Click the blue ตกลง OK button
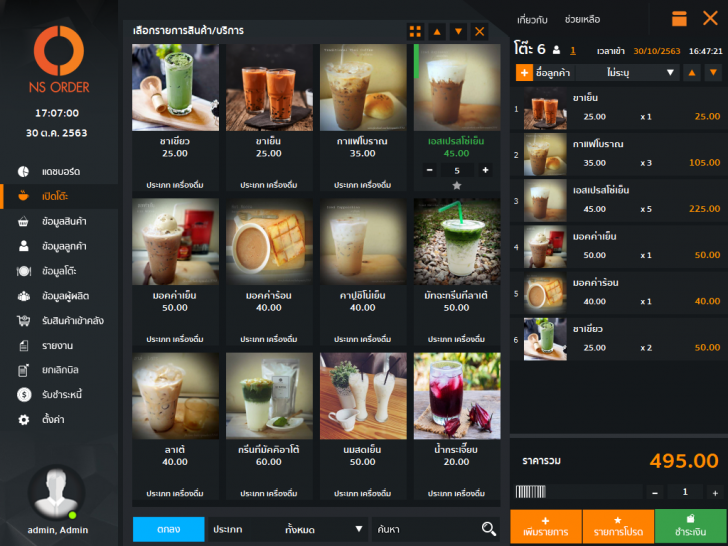The height and width of the screenshot is (546, 728). (x=169, y=529)
